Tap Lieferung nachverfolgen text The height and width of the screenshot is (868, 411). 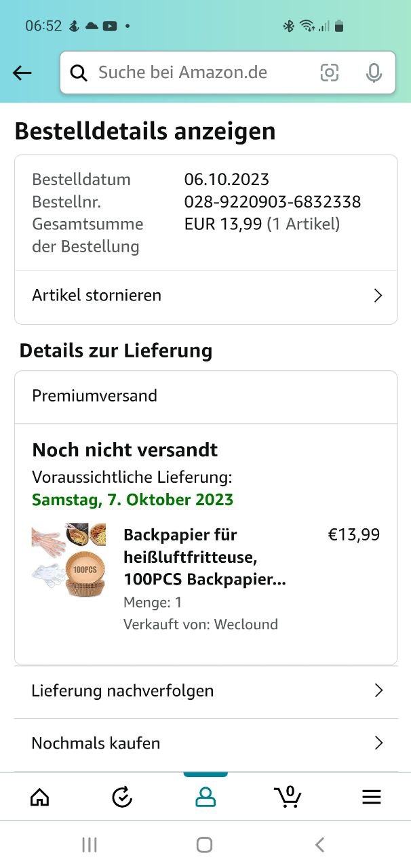point(122,690)
